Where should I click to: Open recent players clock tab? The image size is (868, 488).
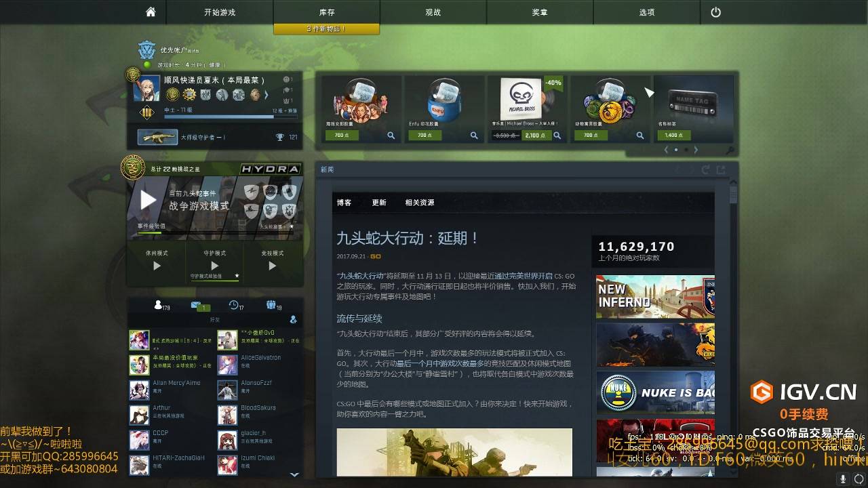click(x=236, y=306)
